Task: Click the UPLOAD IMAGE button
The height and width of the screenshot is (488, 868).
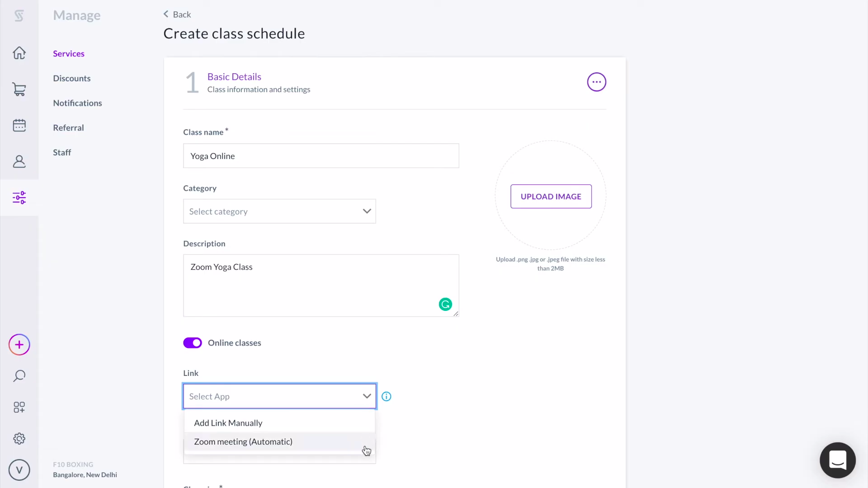Action: click(x=551, y=196)
